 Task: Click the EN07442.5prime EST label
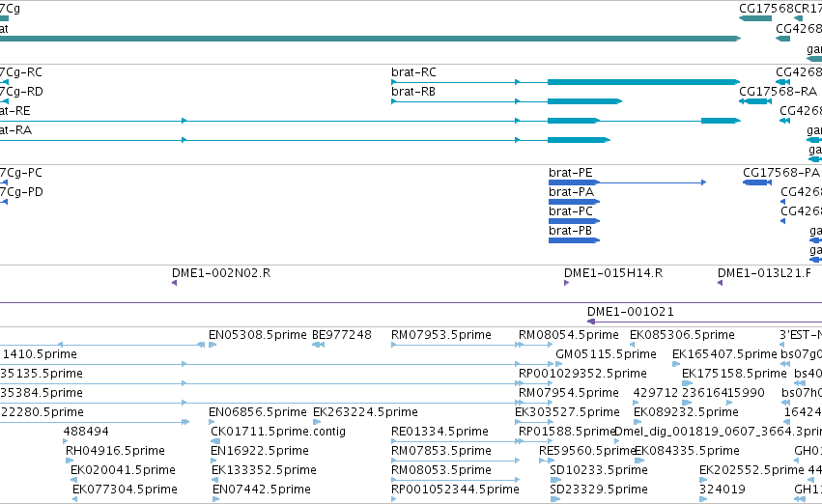coord(261,490)
